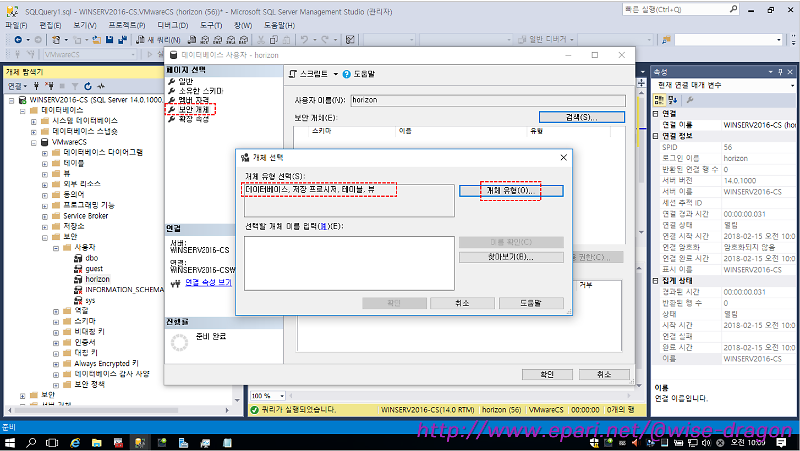Open the View (보기) menu

(x=84, y=25)
